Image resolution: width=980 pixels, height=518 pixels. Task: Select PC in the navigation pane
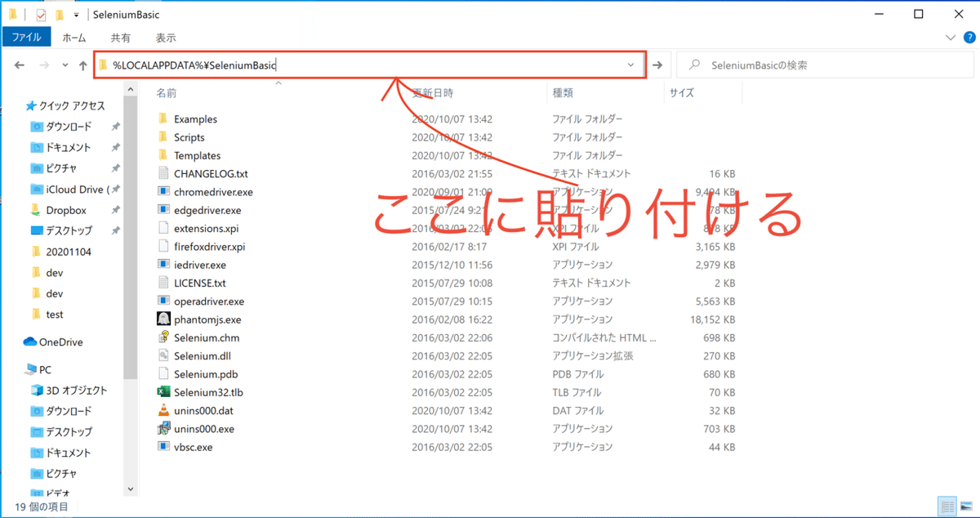(x=45, y=369)
